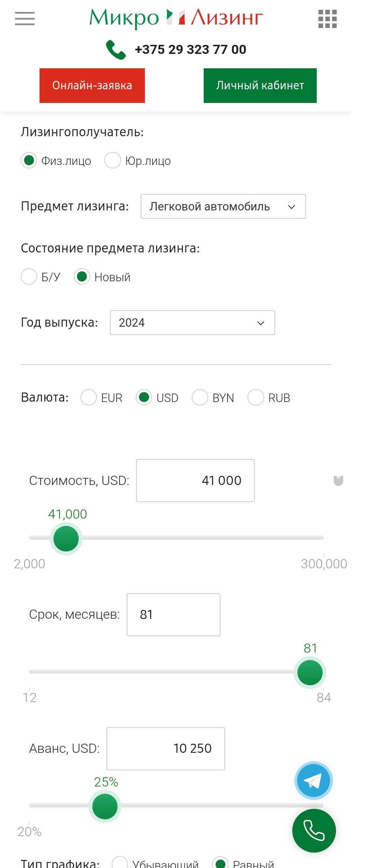Screen dimensions: 378x868
Task: Focus the Стоимость, USD input field
Action: tap(195, 480)
